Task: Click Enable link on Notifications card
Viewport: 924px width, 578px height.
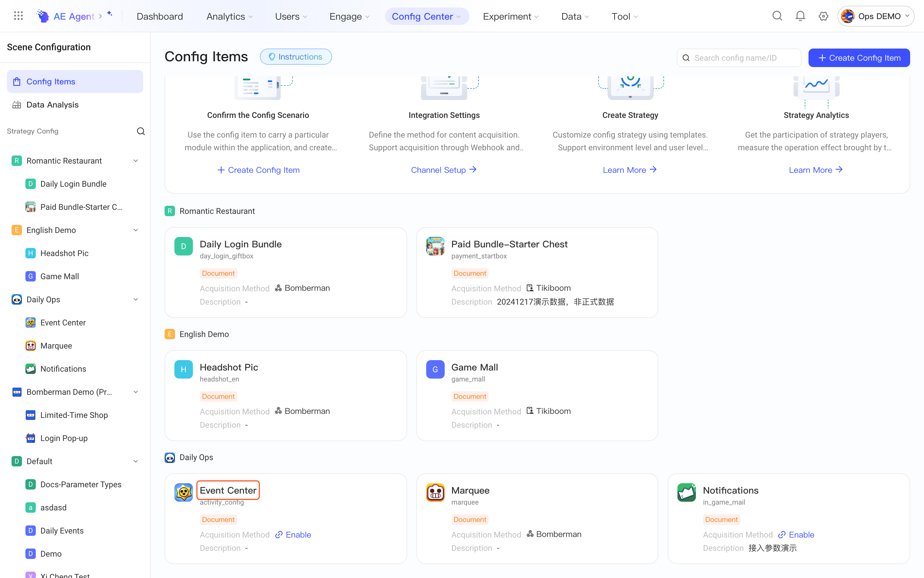Action: click(x=796, y=534)
